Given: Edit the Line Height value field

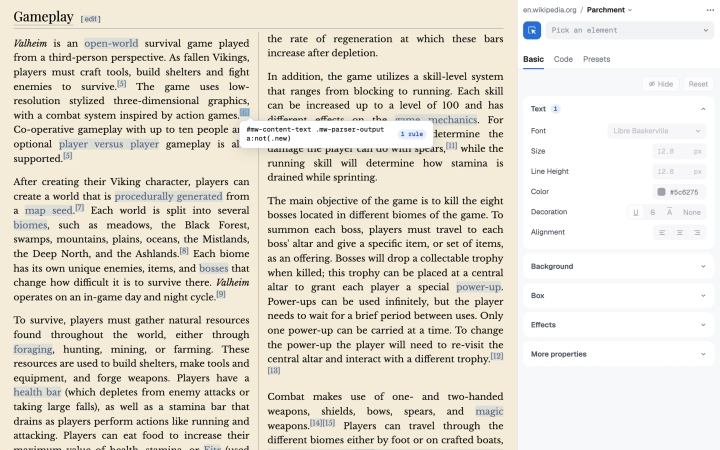Looking at the screenshot, I should tap(679, 171).
